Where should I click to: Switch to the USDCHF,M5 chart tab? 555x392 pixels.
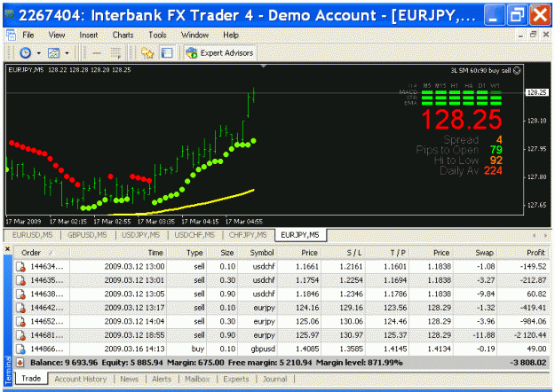pos(194,235)
